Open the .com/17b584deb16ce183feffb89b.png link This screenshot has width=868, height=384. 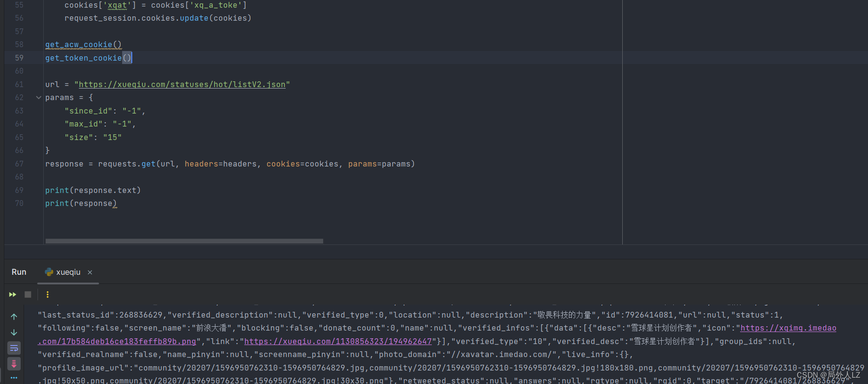coord(117,342)
